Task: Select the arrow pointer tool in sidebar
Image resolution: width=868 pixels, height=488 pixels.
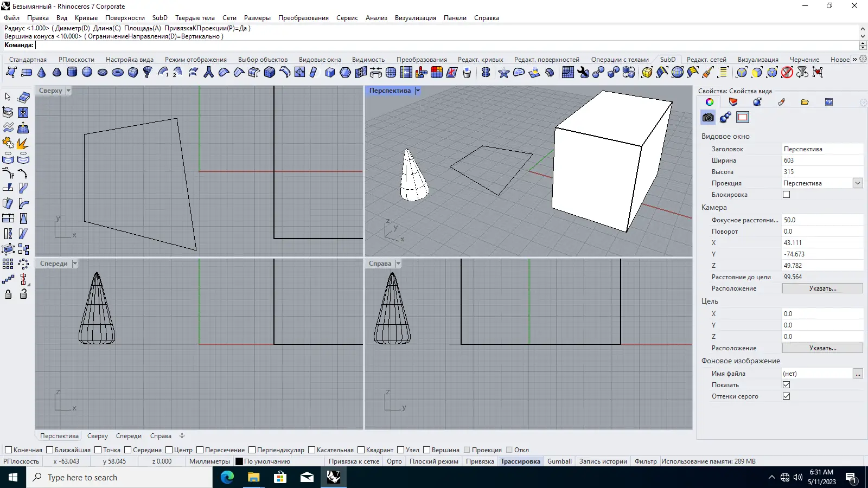Action: (x=8, y=97)
